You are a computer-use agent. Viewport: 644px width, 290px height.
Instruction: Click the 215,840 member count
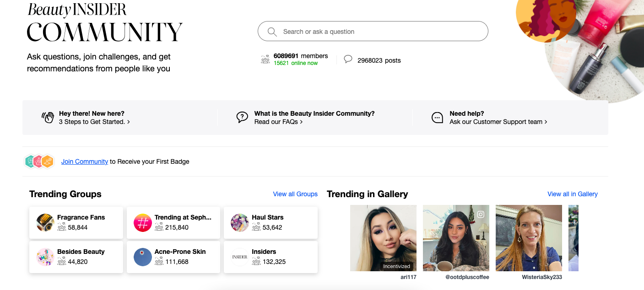point(177,227)
